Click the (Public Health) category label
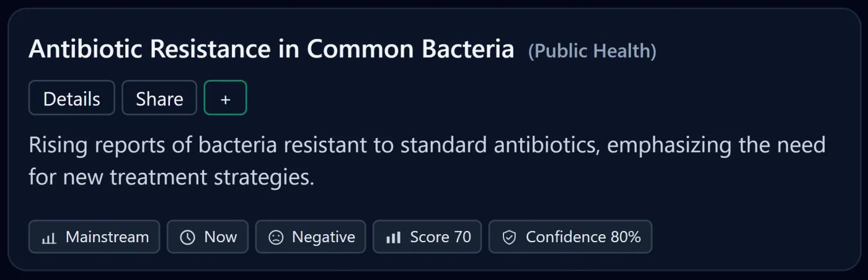Image resolution: width=868 pixels, height=280 pixels. tap(592, 51)
